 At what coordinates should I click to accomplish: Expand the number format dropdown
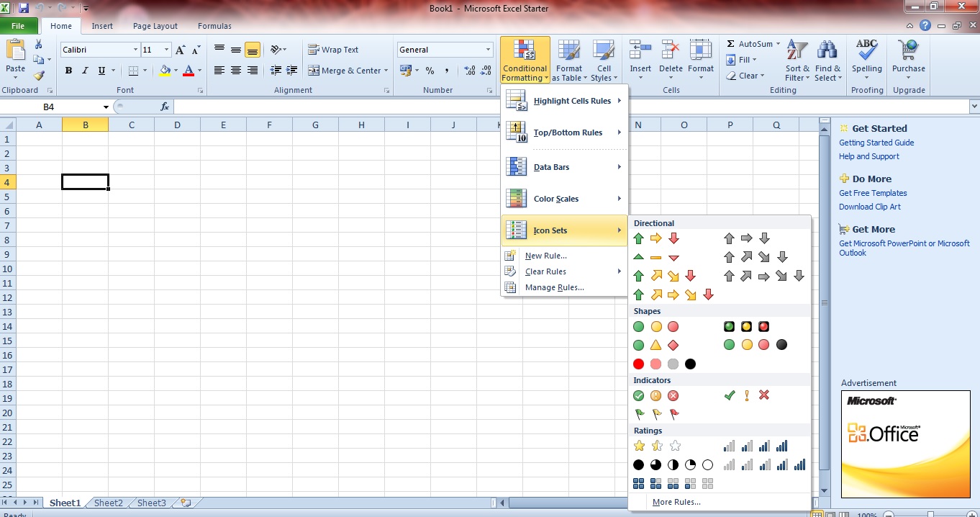point(488,50)
